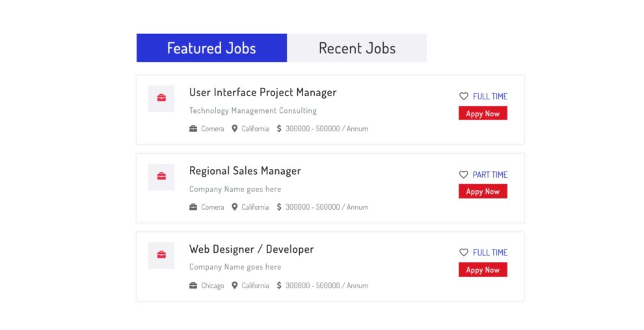Open the Regional Sales Manager job title
This screenshot has width=644, height=330.
coord(245,171)
